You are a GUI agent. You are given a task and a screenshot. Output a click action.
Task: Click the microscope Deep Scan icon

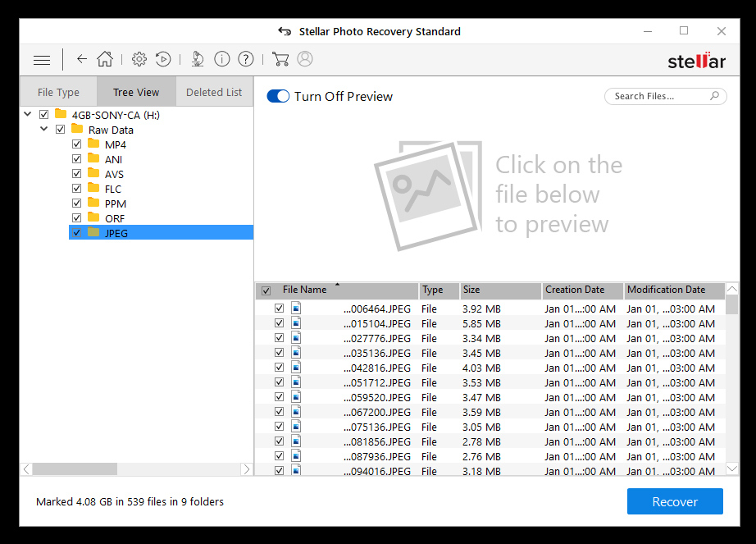[197, 59]
